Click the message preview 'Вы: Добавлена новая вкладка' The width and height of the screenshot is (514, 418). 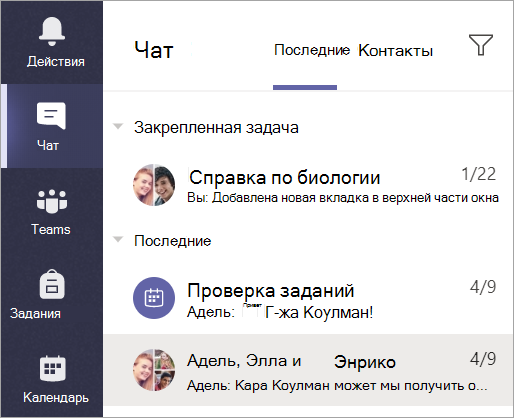(343, 198)
